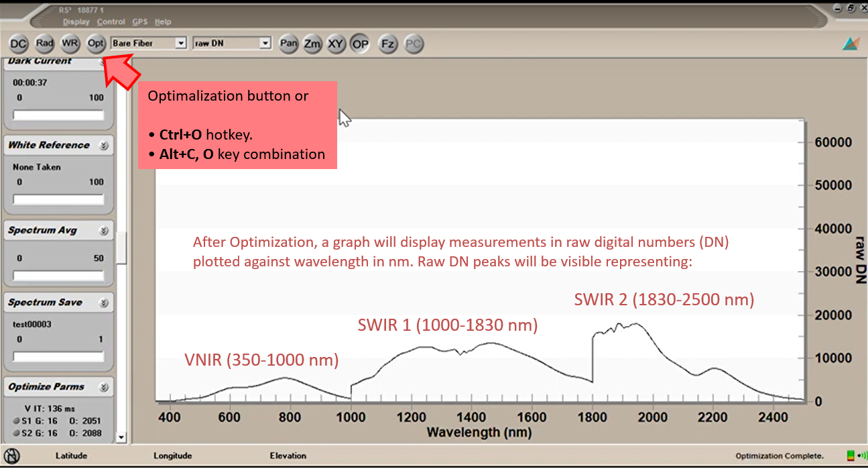Click the spectrum curve at the 1800 nm jump

pyautogui.click(x=593, y=359)
